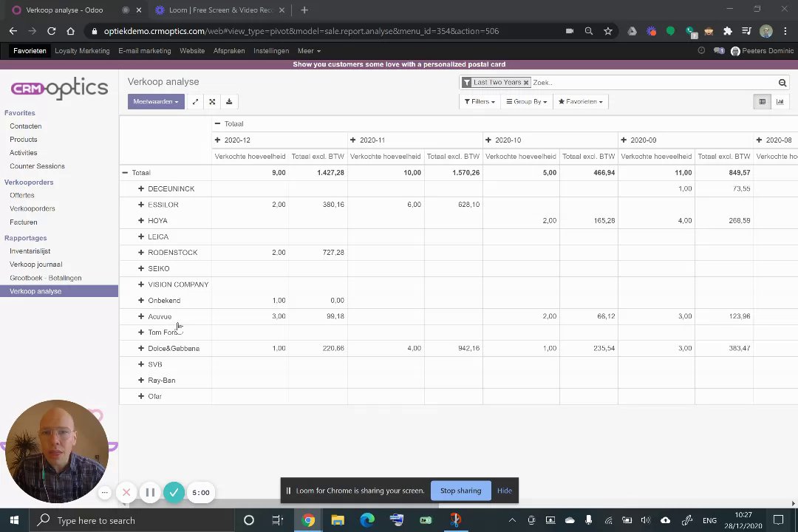This screenshot has width=798, height=532.
Task: Collapse the Totaal column header
Action: (217, 123)
